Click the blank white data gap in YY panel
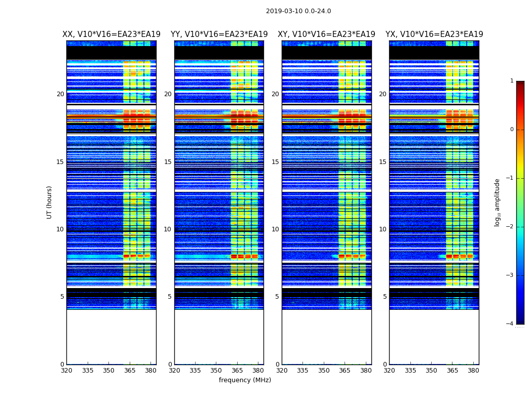Viewport: 532px width, 405px height. click(x=219, y=337)
